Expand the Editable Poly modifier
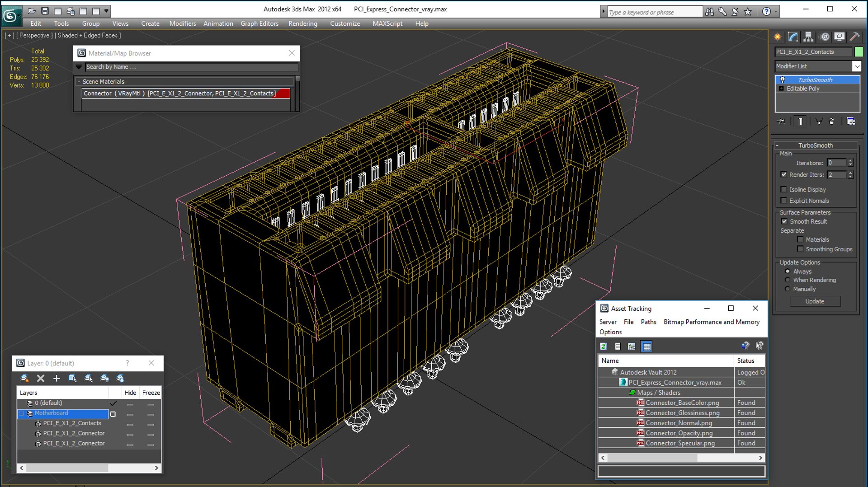868x487 pixels. (781, 89)
